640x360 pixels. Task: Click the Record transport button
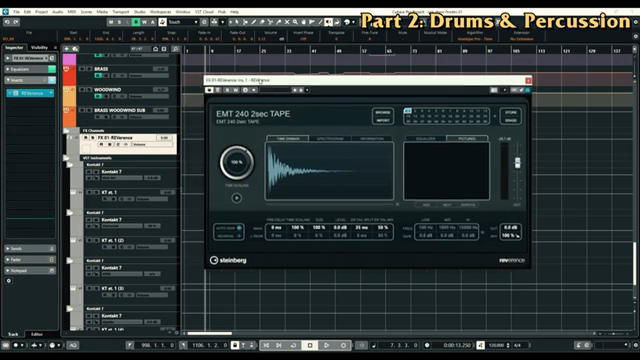coord(343,345)
